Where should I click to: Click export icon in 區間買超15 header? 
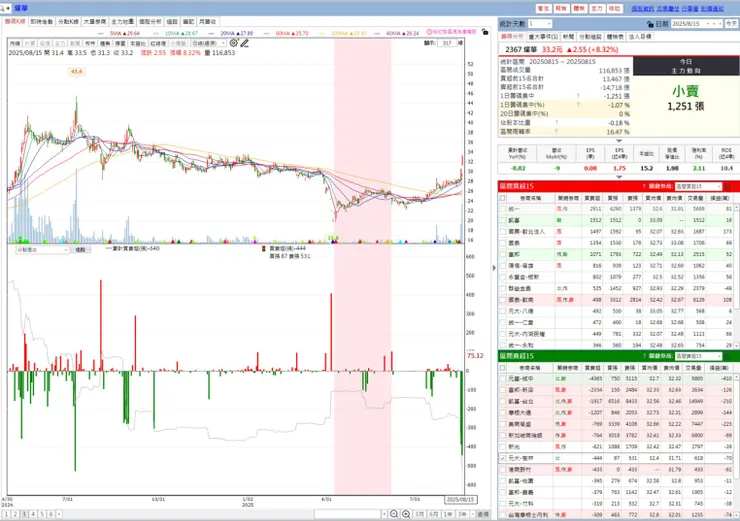pyautogui.click(x=728, y=186)
